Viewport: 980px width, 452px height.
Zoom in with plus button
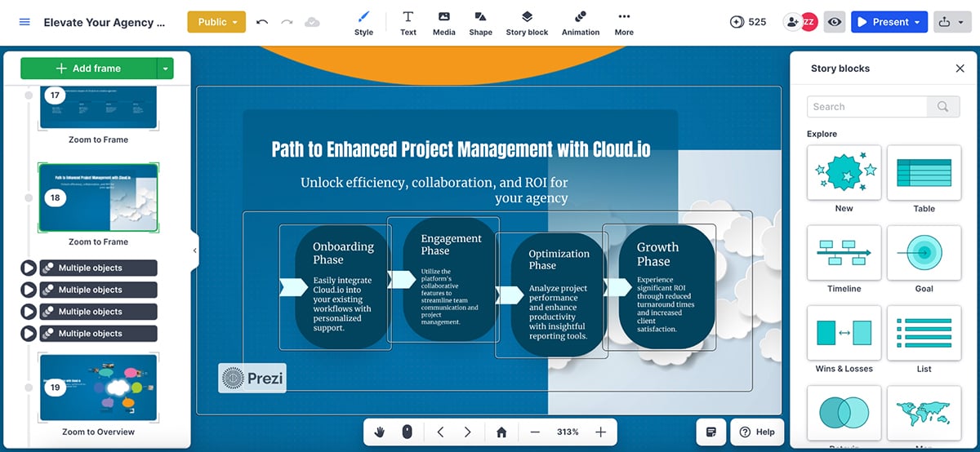coord(600,432)
